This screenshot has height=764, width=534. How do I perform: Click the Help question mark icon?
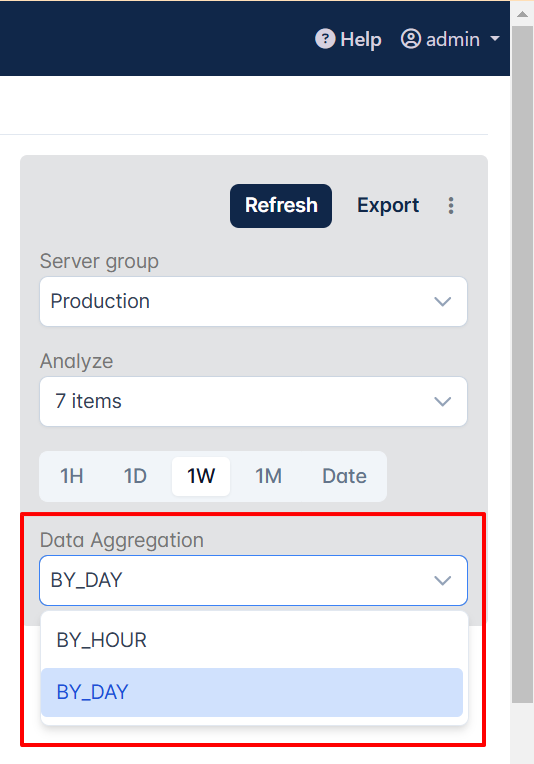[325, 39]
